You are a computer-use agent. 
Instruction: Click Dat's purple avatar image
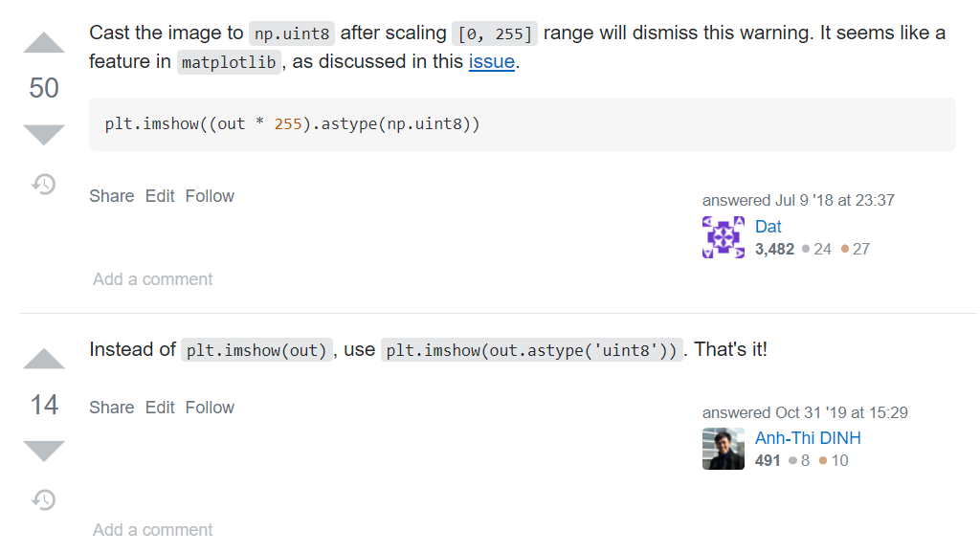point(724,237)
